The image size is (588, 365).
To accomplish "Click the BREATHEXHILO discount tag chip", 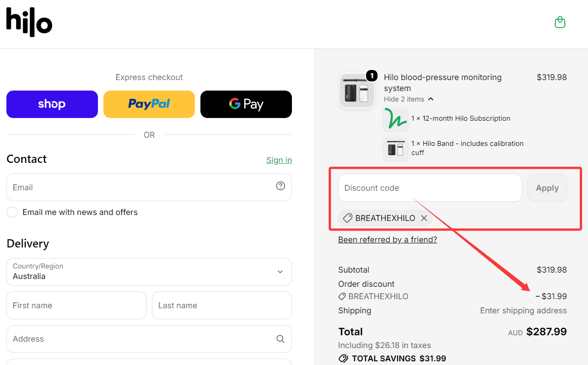I will pyautogui.click(x=385, y=218).
